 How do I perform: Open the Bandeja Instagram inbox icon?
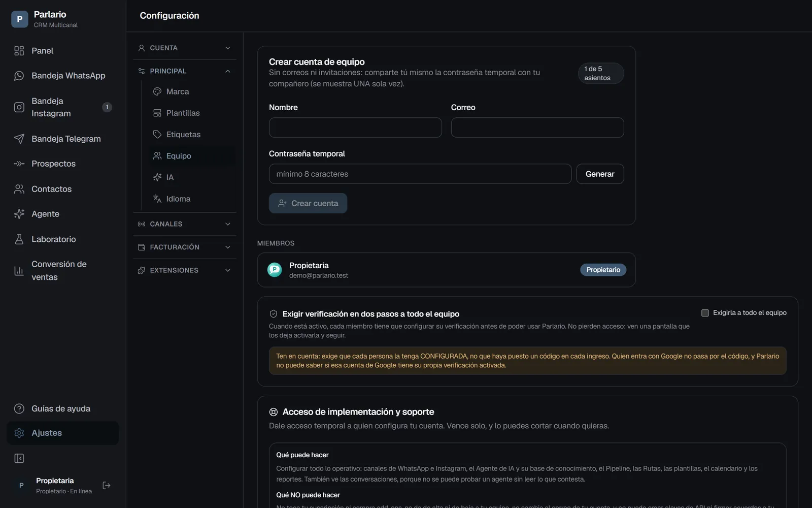(x=19, y=107)
